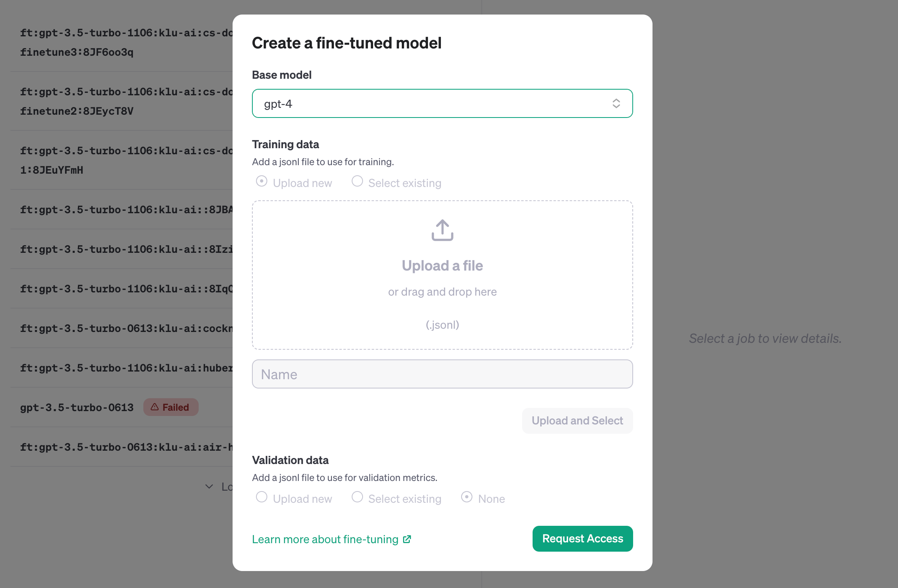Click the Upload and Select button

[577, 420]
